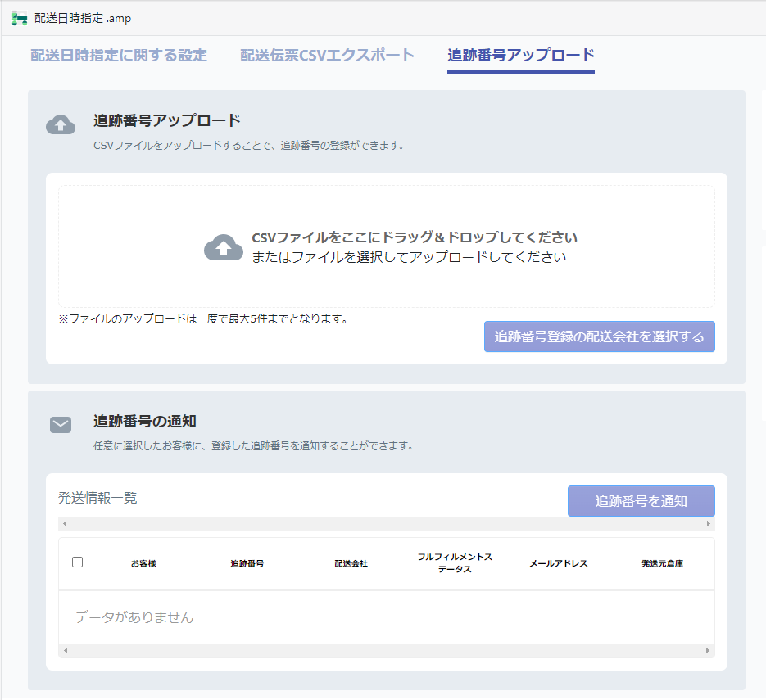Click the 配送会社 column header
This screenshot has height=700, width=766.
coord(351,563)
